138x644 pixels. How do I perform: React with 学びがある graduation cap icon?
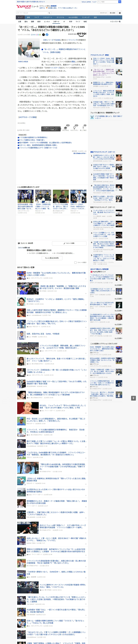click(66, 128)
